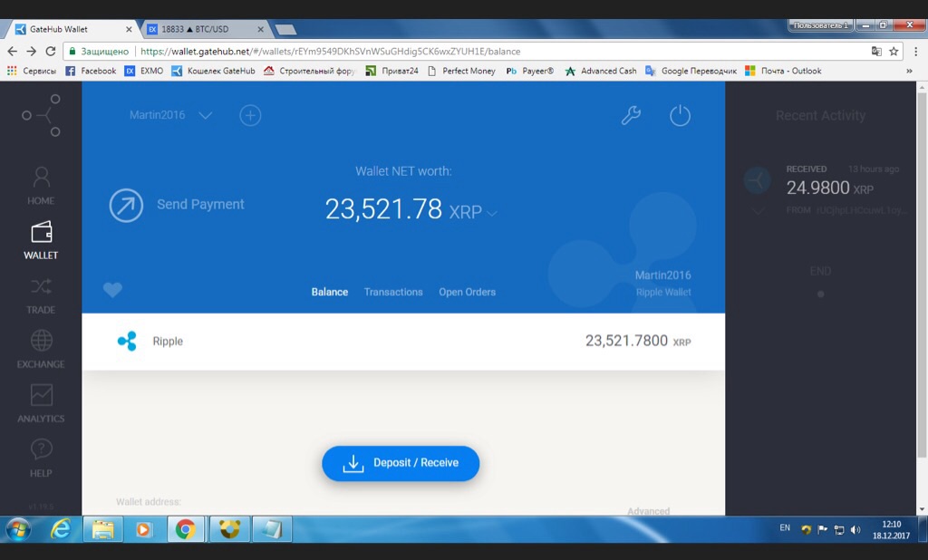
Task: Expand the Martin2016 wallet dropdown
Action: click(206, 115)
